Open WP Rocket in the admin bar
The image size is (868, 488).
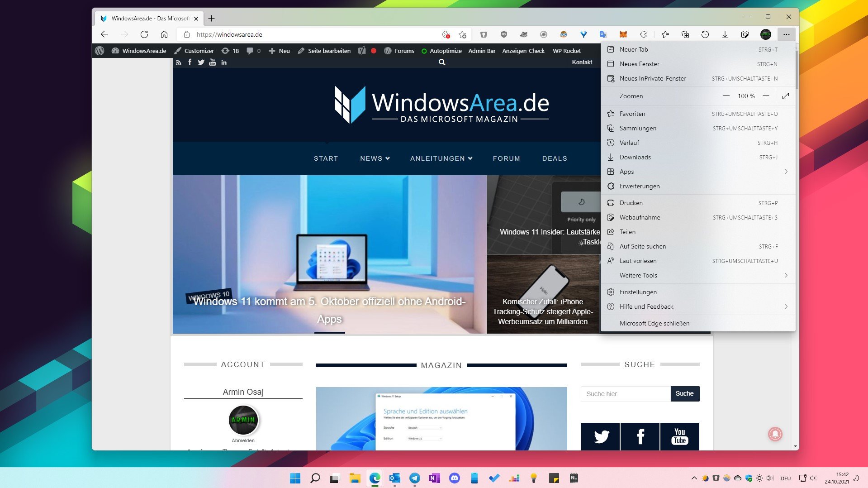coord(566,51)
